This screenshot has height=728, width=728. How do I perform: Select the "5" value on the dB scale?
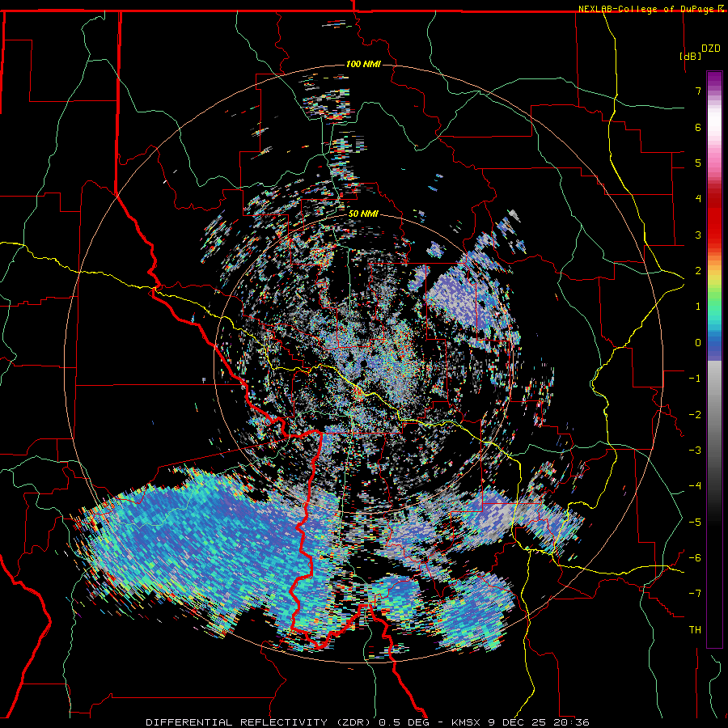coord(698,163)
